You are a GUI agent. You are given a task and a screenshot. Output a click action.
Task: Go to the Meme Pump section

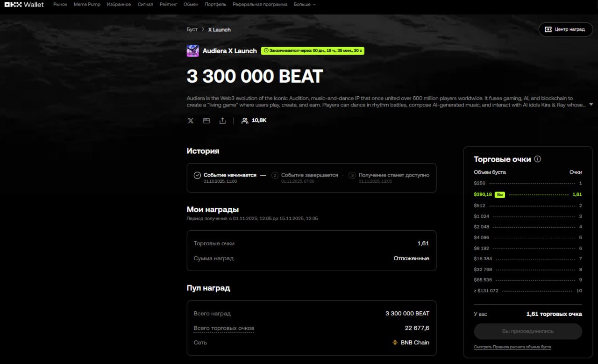(x=87, y=4)
